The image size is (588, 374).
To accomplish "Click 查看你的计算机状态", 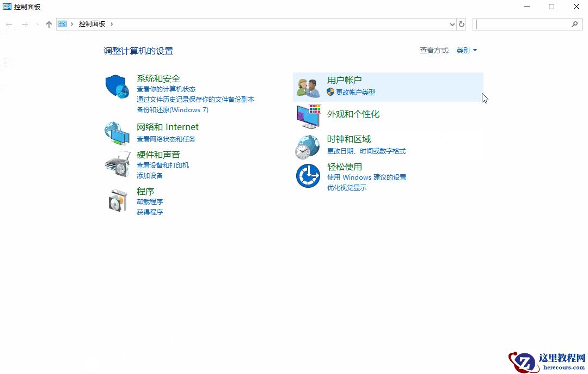I will coord(167,89).
